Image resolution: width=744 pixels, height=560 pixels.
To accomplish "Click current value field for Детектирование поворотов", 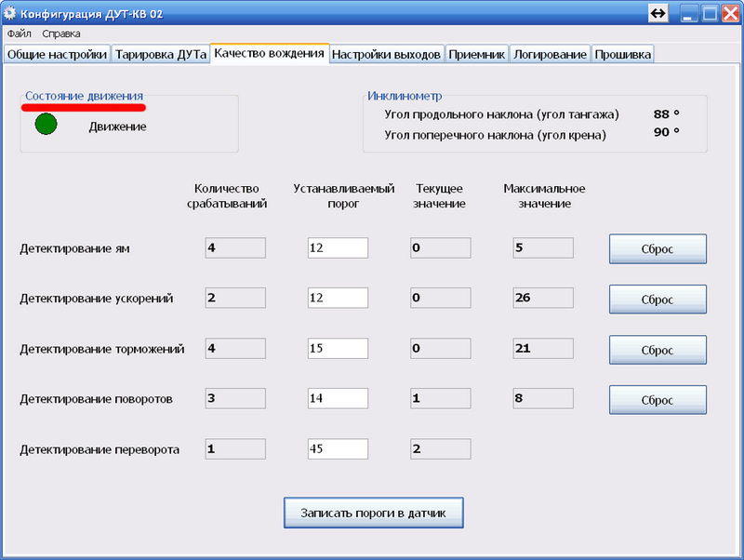I will pos(440,398).
